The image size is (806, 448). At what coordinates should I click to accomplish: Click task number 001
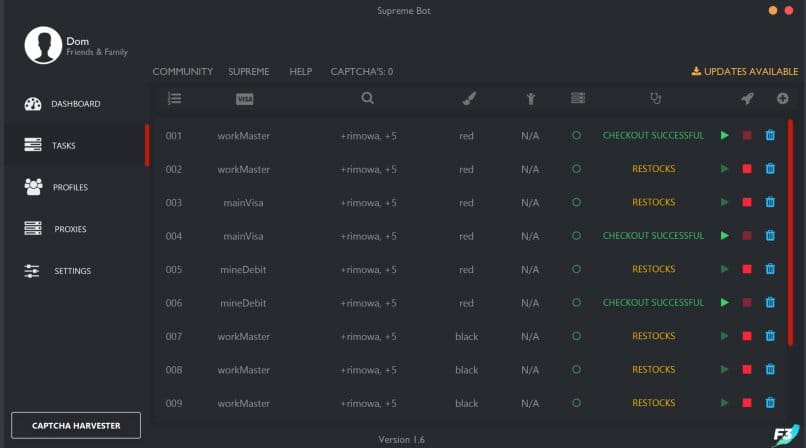click(174, 136)
